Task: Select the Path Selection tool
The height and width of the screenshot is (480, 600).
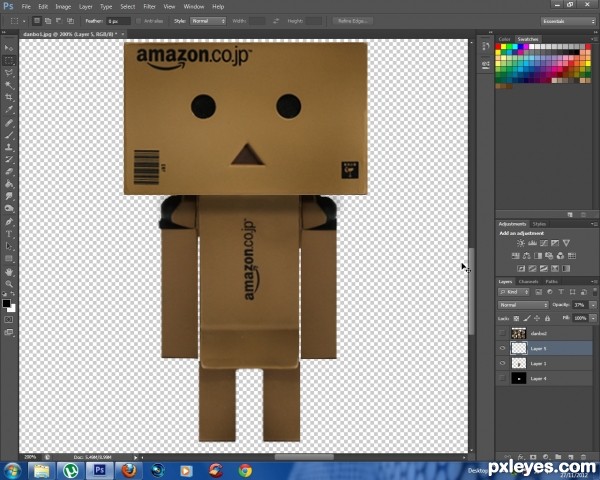Action: [x=9, y=247]
